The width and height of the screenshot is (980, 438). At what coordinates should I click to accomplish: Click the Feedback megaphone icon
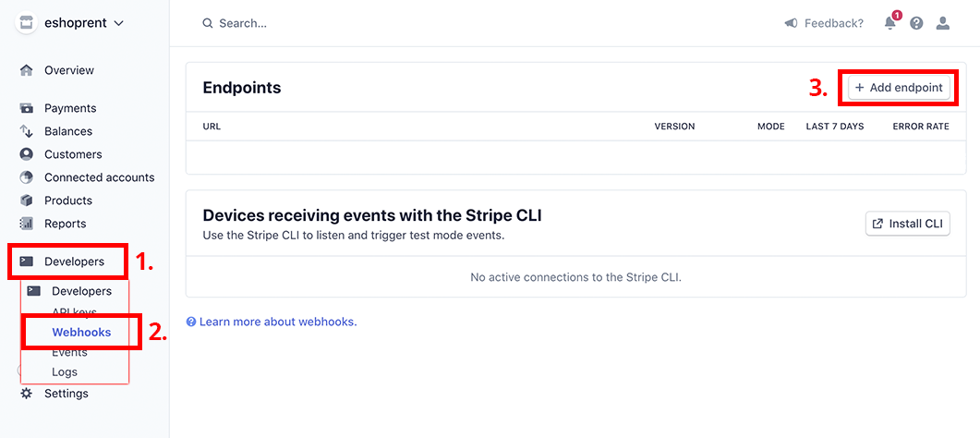coord(791,23)
